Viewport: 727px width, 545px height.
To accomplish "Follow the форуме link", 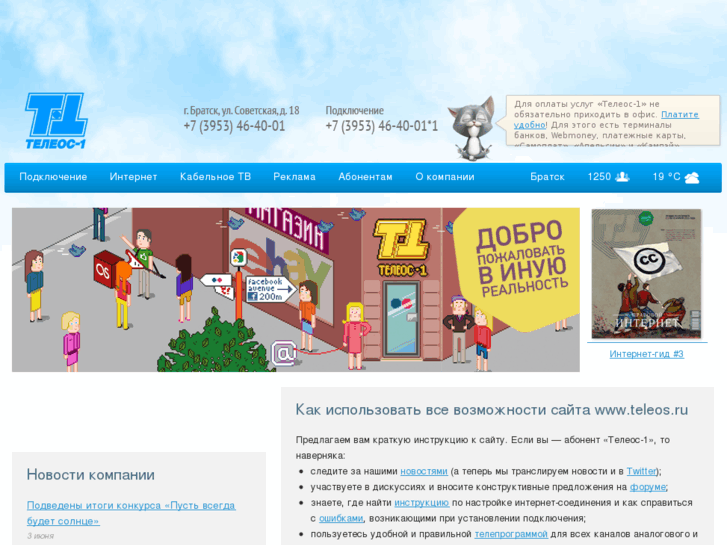I will (648, 487).
